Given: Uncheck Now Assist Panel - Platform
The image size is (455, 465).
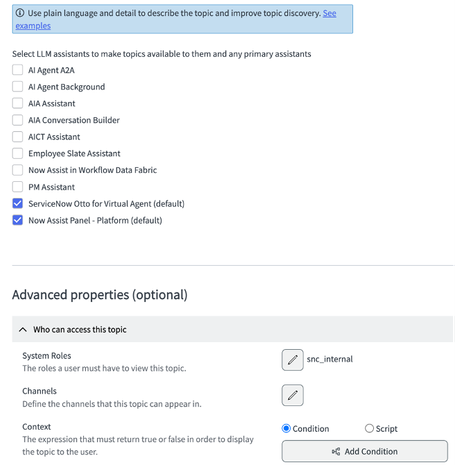Looking at the screenshot, I should pos(17,220).
